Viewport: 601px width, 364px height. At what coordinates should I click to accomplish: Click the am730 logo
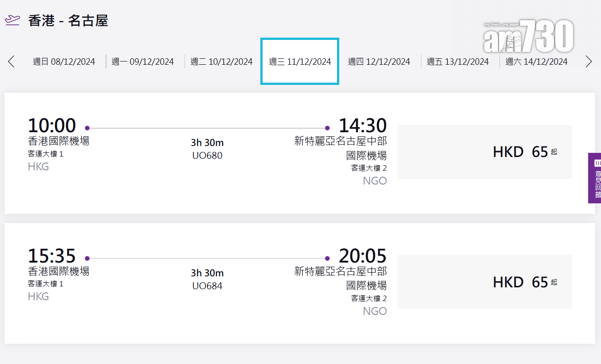(x=529, y=37)
